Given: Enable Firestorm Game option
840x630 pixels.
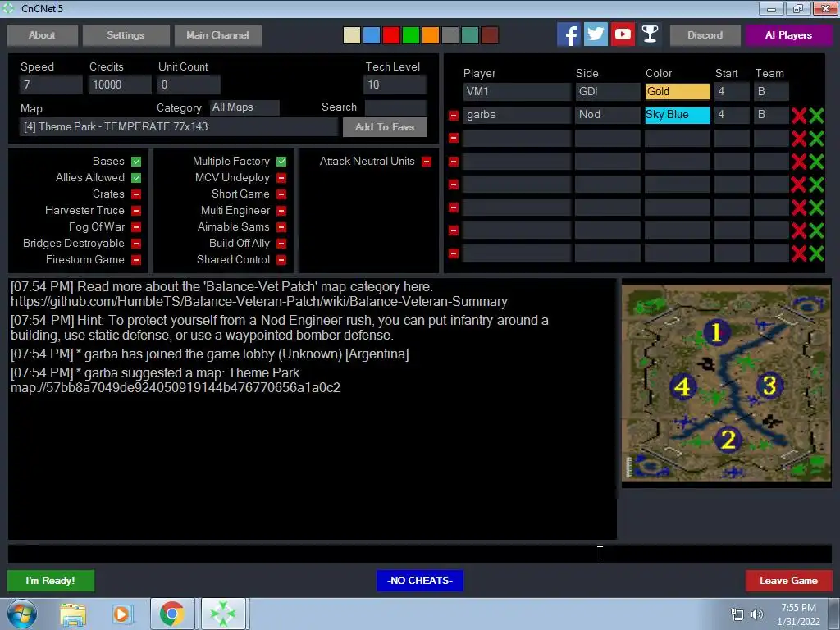Looking at the screenshot, I should tap(136, 260).
